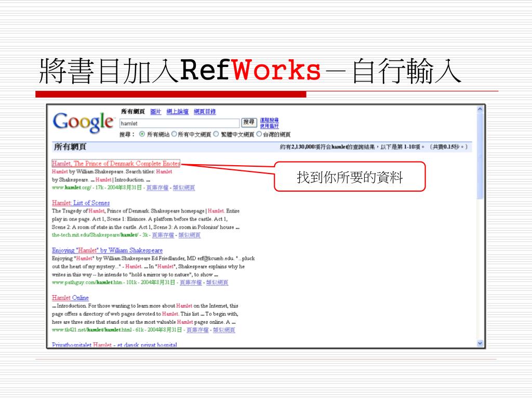
Task: Click the www.hamlet.org green URL text
Action: coord(71,188)
